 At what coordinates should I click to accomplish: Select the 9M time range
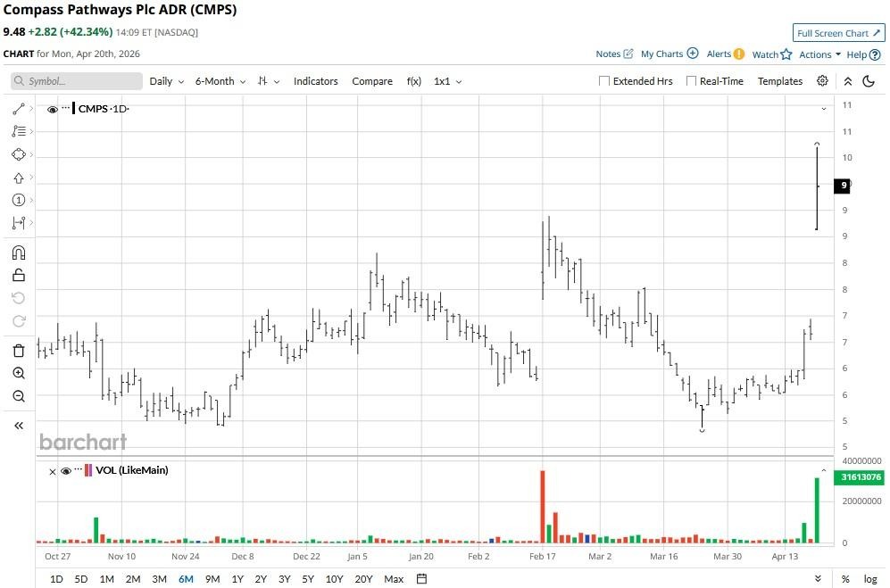[212, 579]
